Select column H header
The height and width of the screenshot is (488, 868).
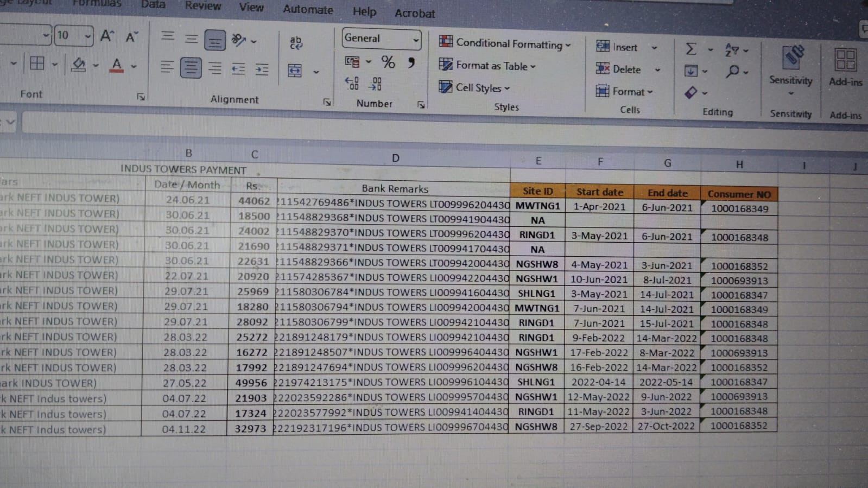click(739, 164)
